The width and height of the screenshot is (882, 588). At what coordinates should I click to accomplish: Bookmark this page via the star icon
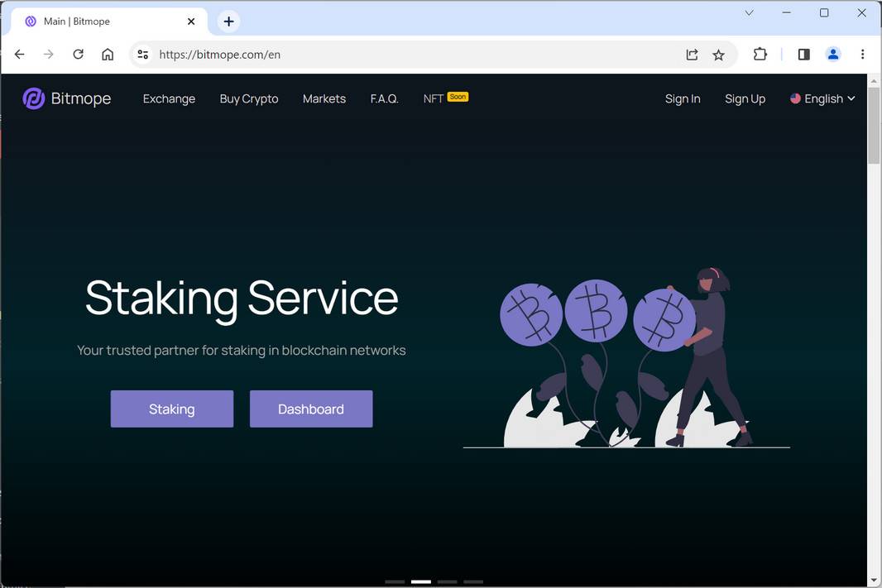coord(718,54)
